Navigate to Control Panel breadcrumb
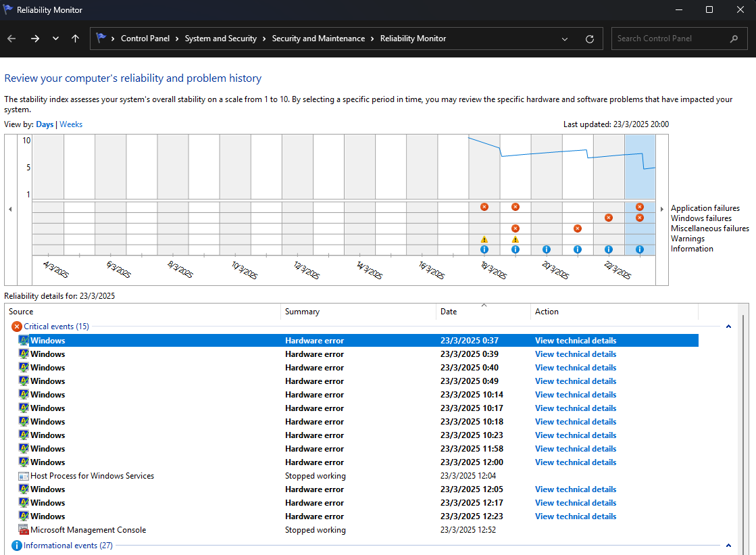756x555 pixels. pyautogui.click(x=145, y=39)
